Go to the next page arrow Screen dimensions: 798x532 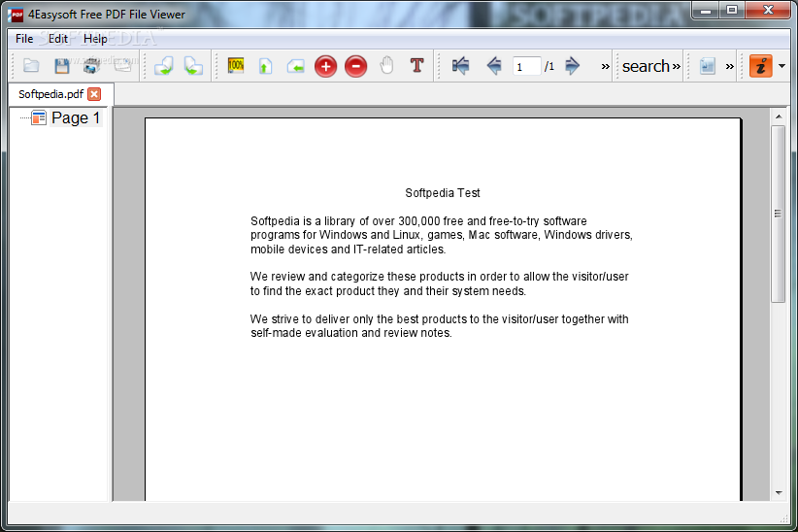pos(572,66)
